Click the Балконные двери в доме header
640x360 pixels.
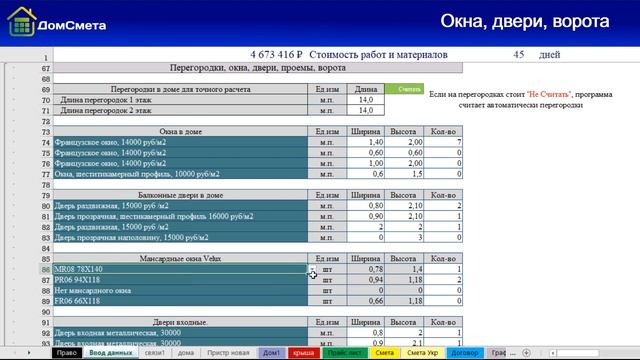180,195
